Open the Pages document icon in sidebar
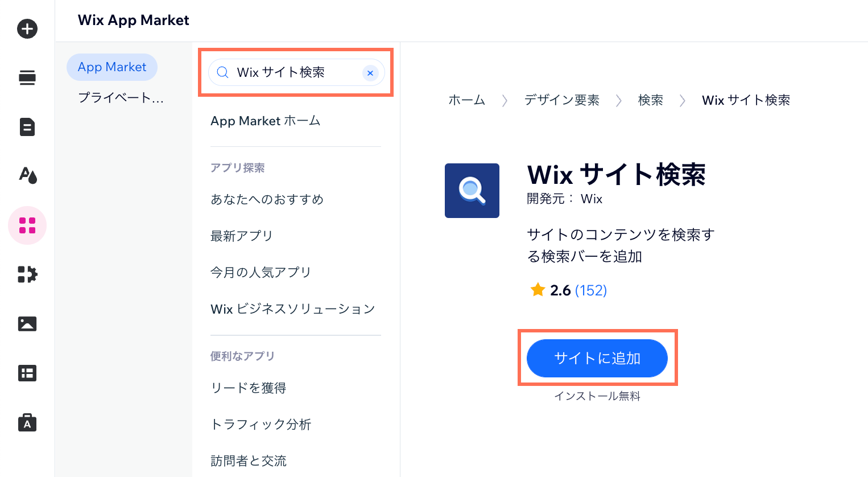The width and height of the screenshot is (868, 477). tap(27, 127)
